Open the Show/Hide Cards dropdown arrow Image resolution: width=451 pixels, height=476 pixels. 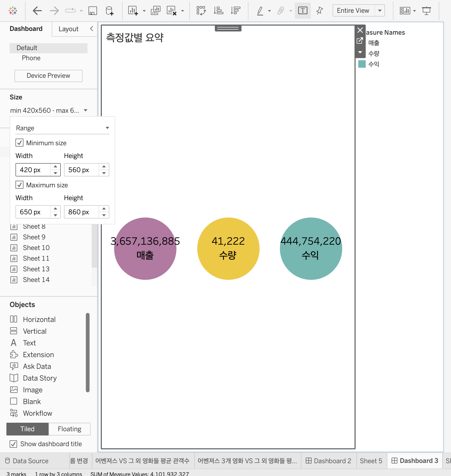pyautogui.click(x=414, y=11)
